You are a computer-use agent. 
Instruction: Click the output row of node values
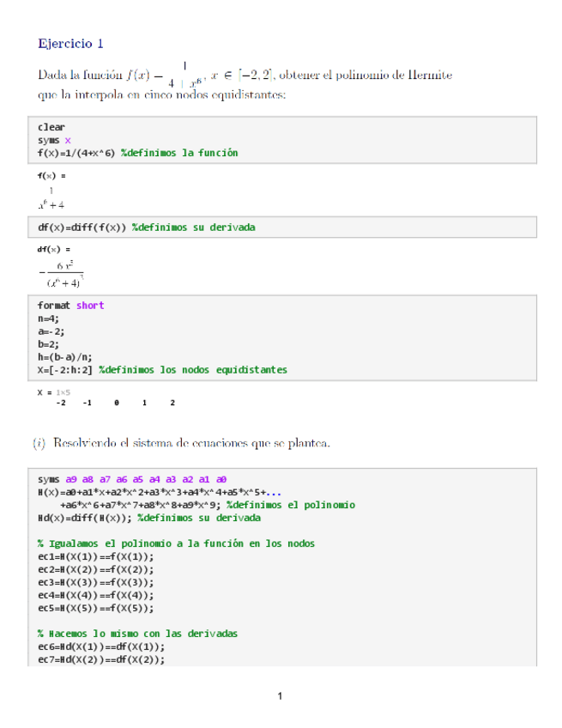tap(114, 403)
